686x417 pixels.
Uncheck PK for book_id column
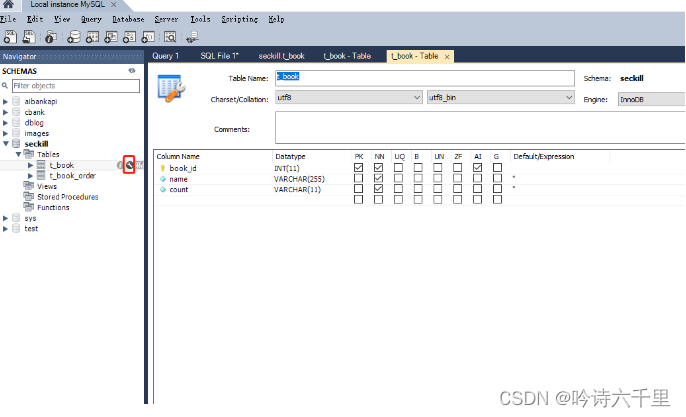click(358, 168)
